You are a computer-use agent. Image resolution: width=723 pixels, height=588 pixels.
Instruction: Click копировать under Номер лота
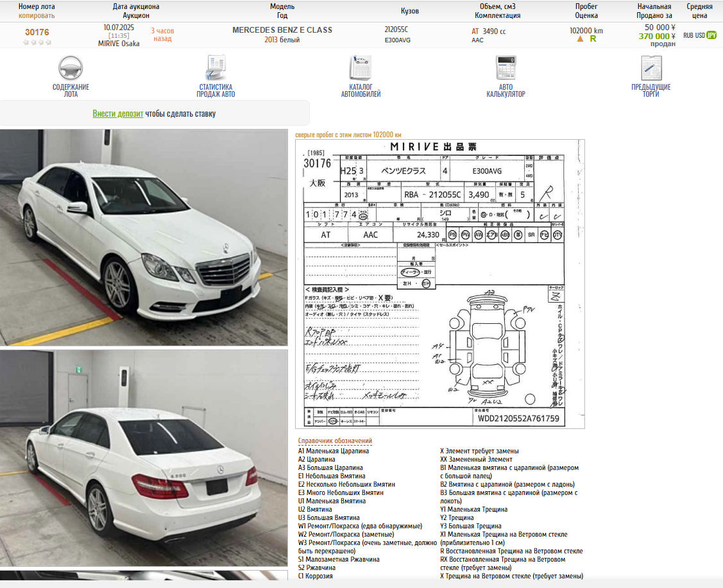click(37, 15)
